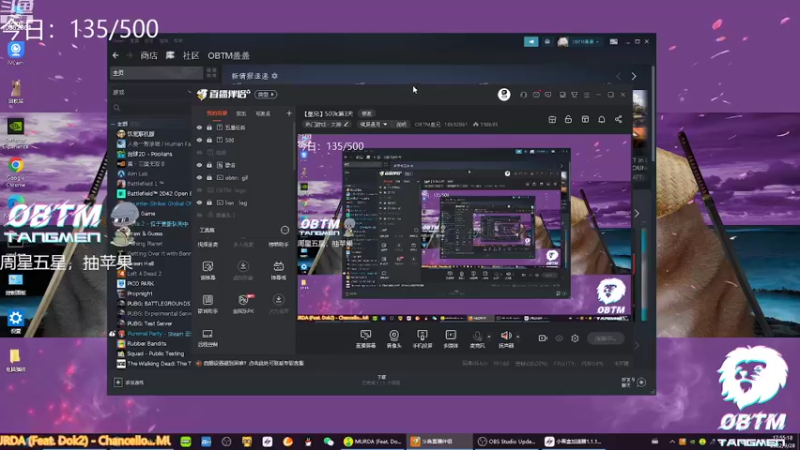
Task: Open Steam Community tab
Action: pyautogui.click(x=191, y=55)
